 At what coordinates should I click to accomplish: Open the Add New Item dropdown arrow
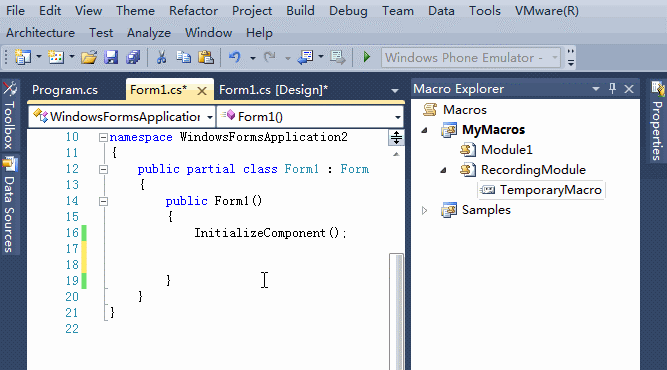point(71,57)
